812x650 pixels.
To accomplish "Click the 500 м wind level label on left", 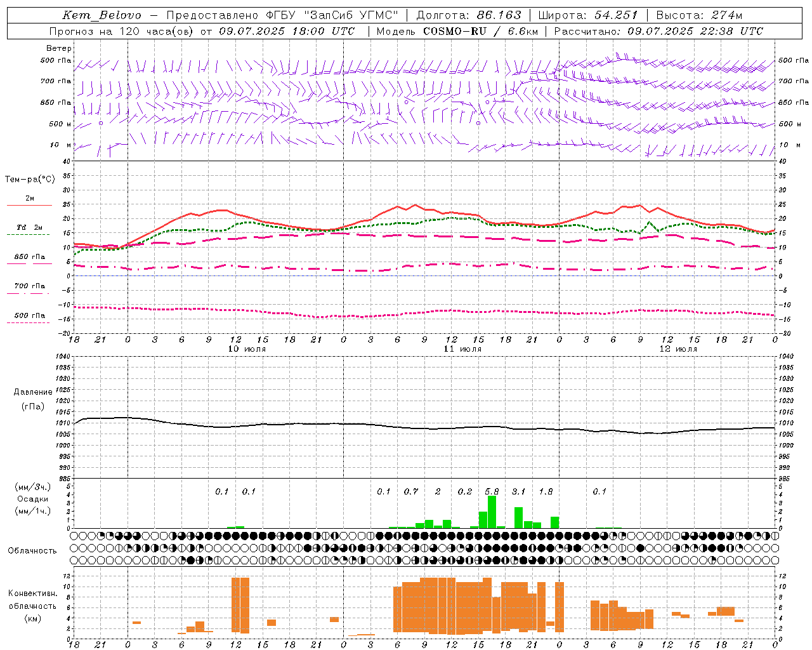I will pyautogui.click(x=60, y=124).
